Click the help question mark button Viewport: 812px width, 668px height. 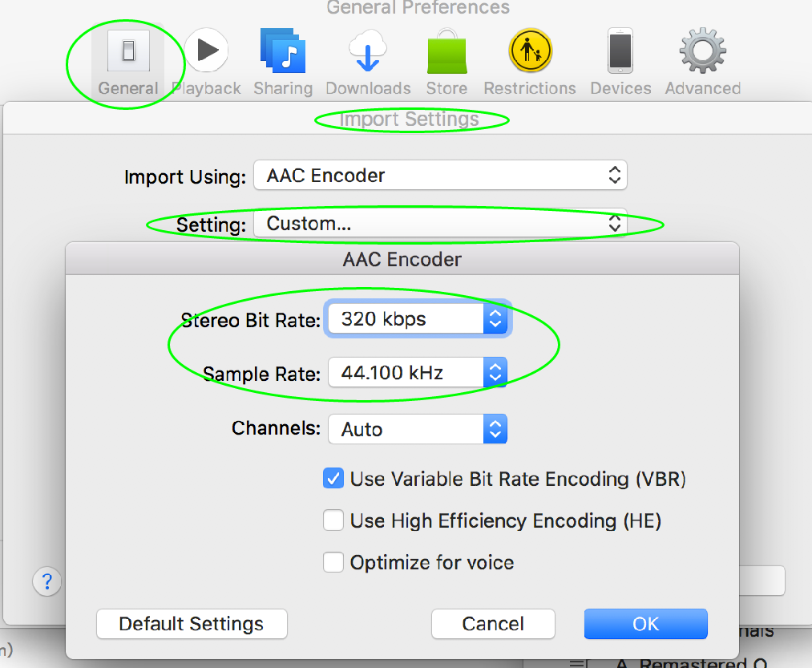47,581
